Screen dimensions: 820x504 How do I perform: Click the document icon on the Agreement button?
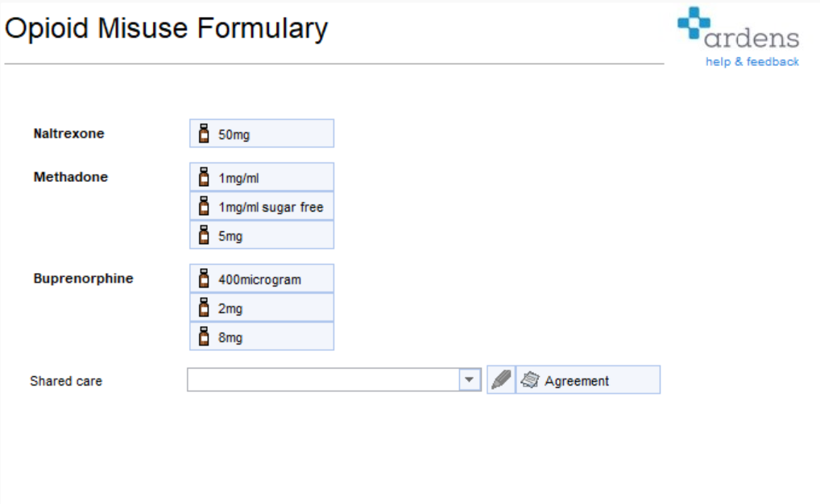point(530,380)
